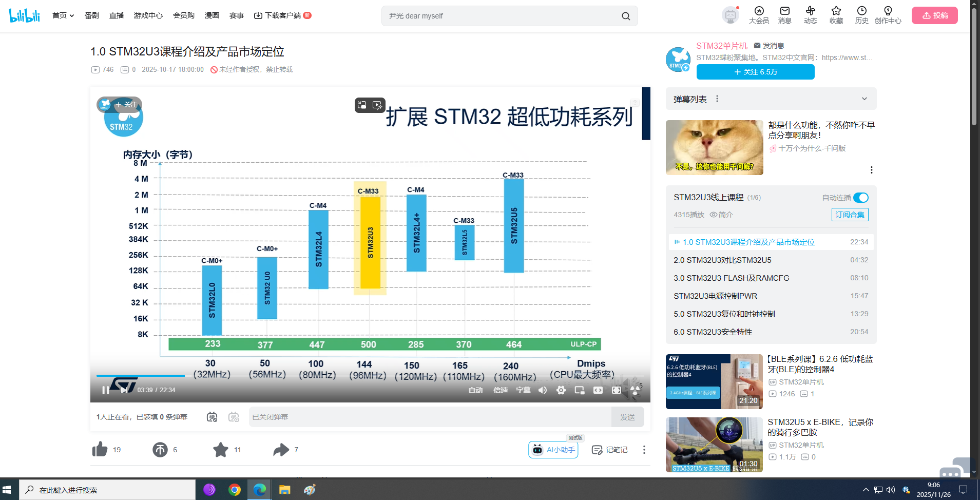Open player settings gear
980x500 pixels.
coord(561,390)
